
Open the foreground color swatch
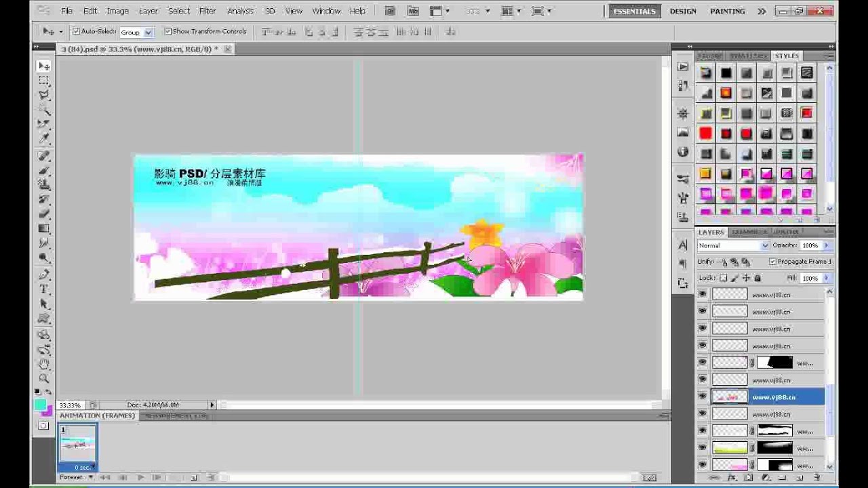tap(40, 405)
